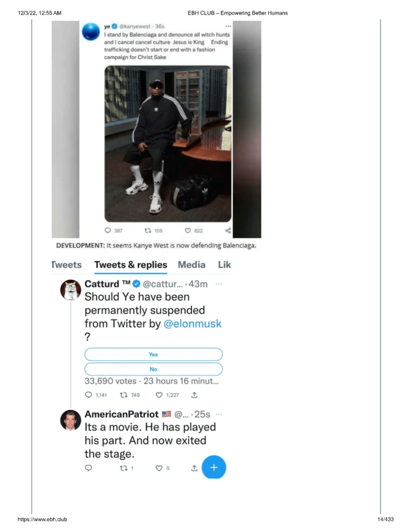
Task: Reply to Catturd's tweet with 1,141 replies
Action: [88, 395]
